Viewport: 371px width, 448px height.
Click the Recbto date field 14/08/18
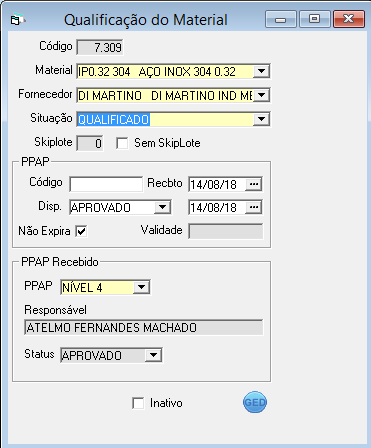coord(217,184)
